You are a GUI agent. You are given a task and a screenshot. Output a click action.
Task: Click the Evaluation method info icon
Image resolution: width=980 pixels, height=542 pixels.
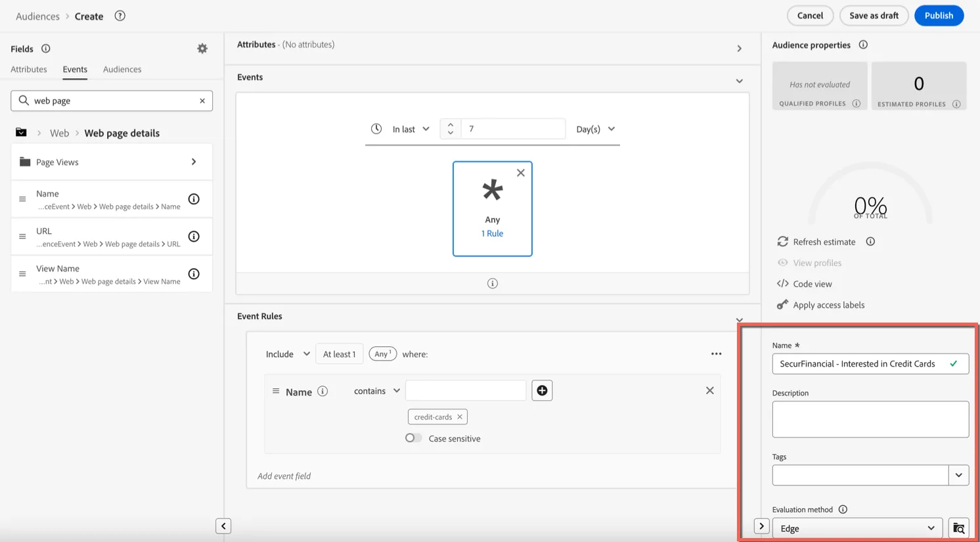coord(843,510)
